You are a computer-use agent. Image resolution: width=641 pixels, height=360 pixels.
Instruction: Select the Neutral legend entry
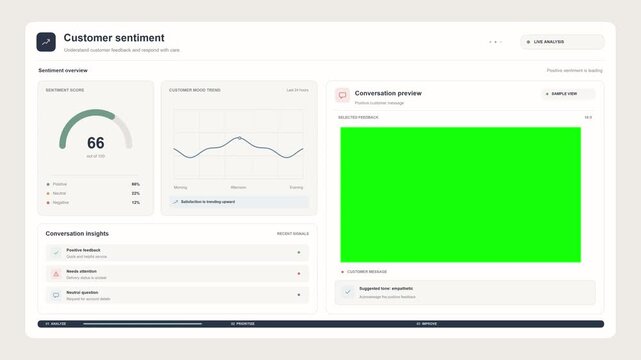pos(93,193)
